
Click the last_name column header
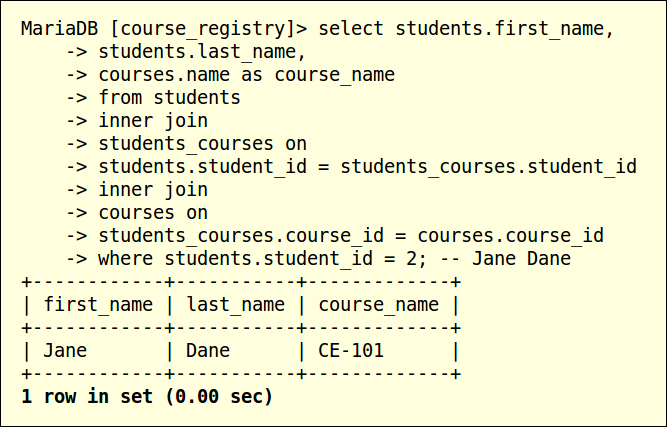coord(236,305)
